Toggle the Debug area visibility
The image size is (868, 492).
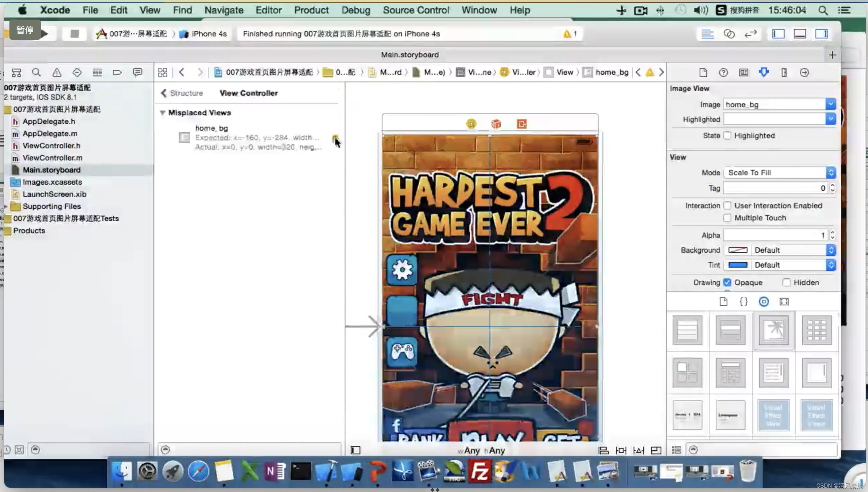coord(800,34)
